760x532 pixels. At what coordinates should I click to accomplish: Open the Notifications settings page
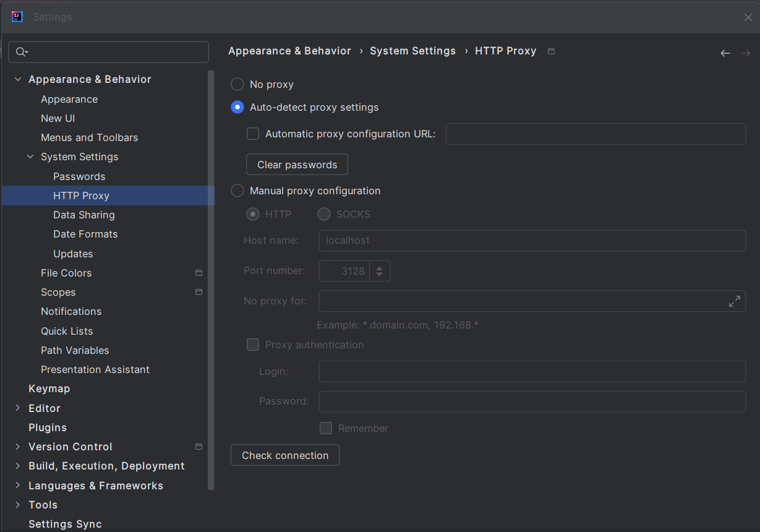coord(71,311)
